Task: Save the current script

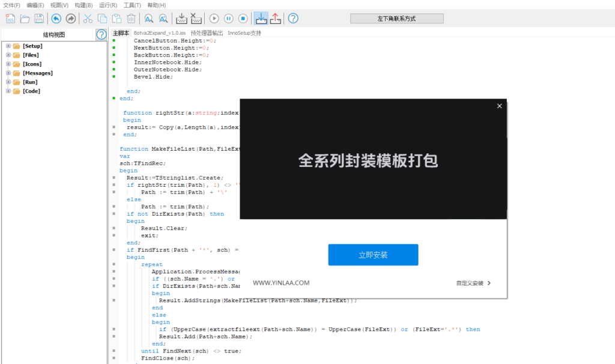Action: 40,18
